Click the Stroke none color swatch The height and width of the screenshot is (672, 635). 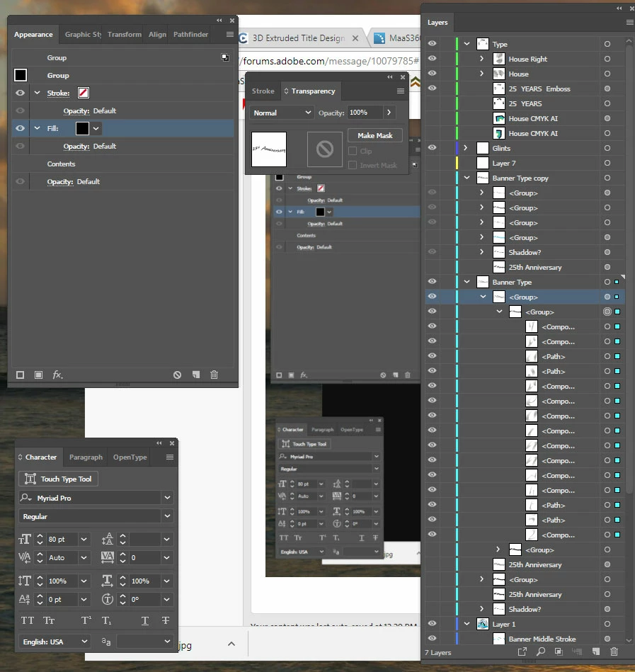coord(84,93)
